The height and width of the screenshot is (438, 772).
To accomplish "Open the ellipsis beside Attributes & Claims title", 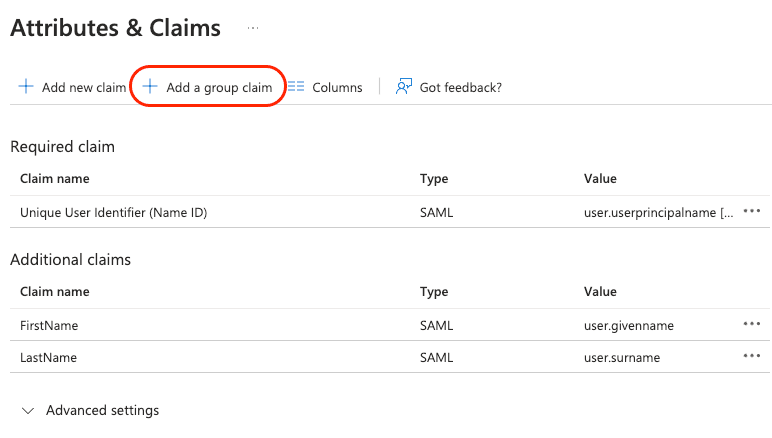I will pos(253,29).
